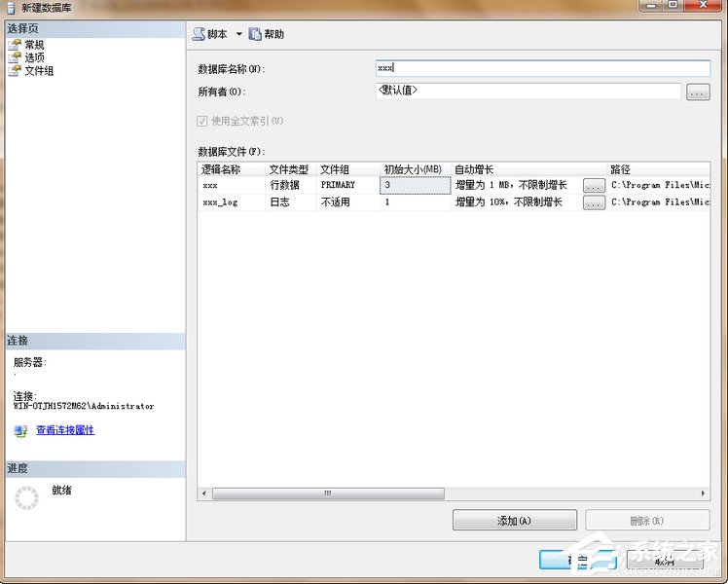The height and width of the screenshot is (584, 728).
Task: Toggle 使用全文索引 checkbox
Action: pos(201,121)
